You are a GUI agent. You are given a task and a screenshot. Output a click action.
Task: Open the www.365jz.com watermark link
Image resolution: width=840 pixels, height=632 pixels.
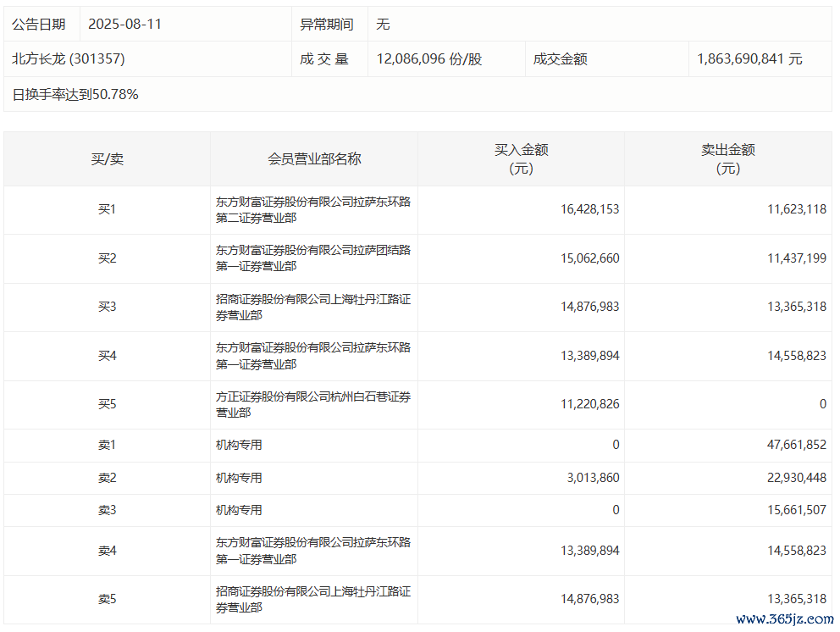point(785,619)
